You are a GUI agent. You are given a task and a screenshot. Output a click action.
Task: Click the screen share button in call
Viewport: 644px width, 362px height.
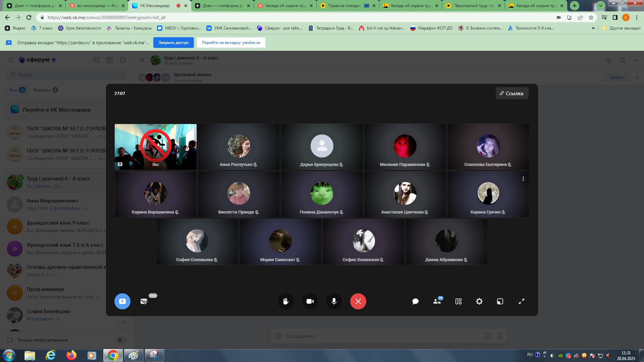click(122, 301)
